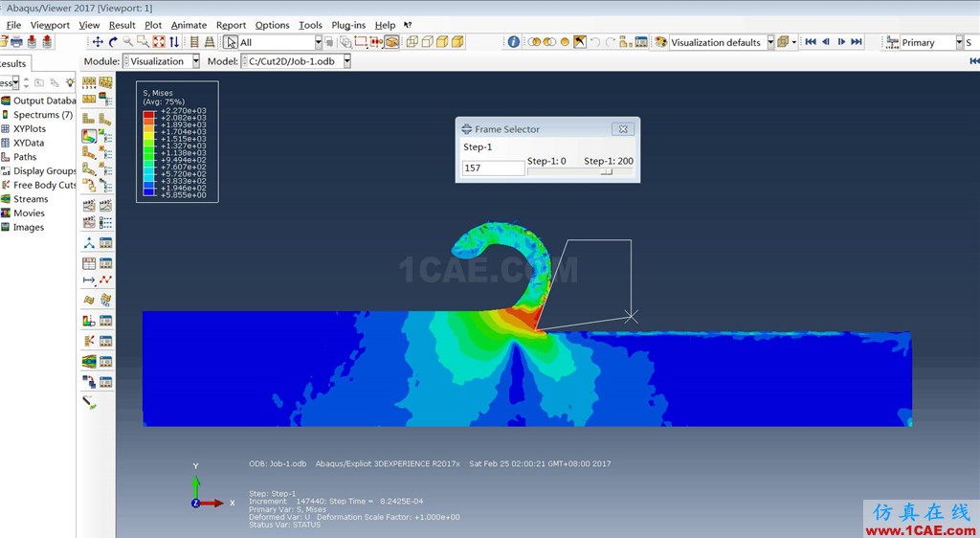Open the selection filter 'All' dropdown
This screenshot has height=538, width=980.
[318, 42]
